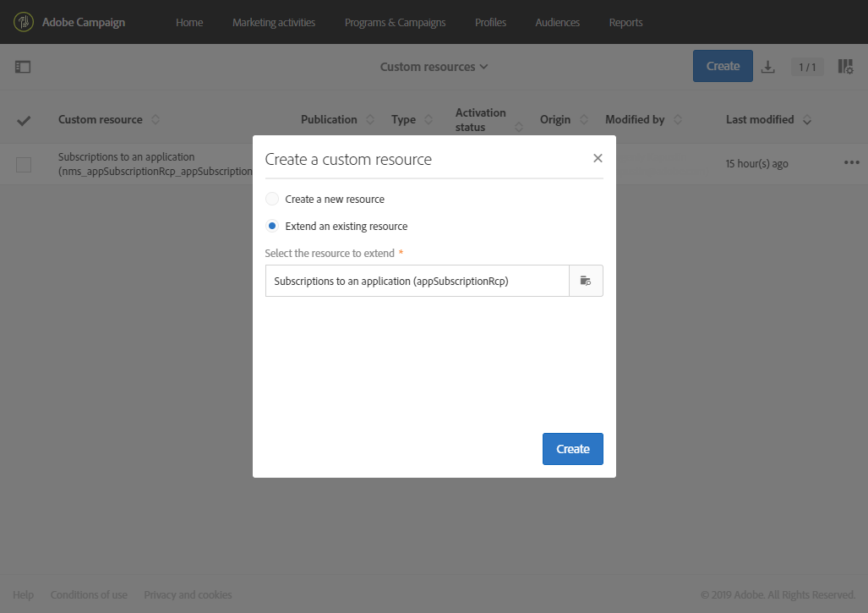Open the Conditions of use link
The image size is (868, 613).
tap(89, 594)
